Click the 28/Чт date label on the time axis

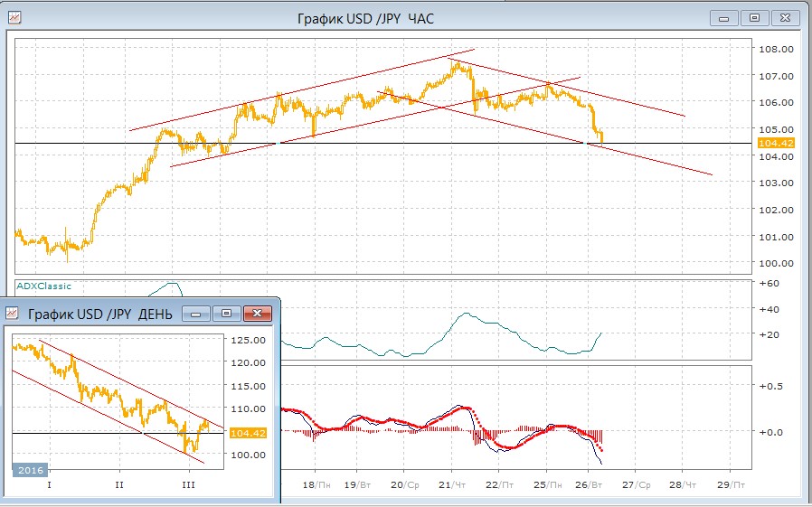coord(683,484)
